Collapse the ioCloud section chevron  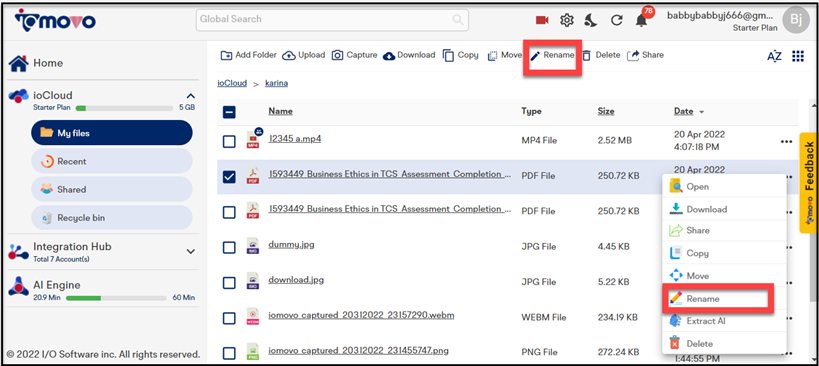coord(191,96)
